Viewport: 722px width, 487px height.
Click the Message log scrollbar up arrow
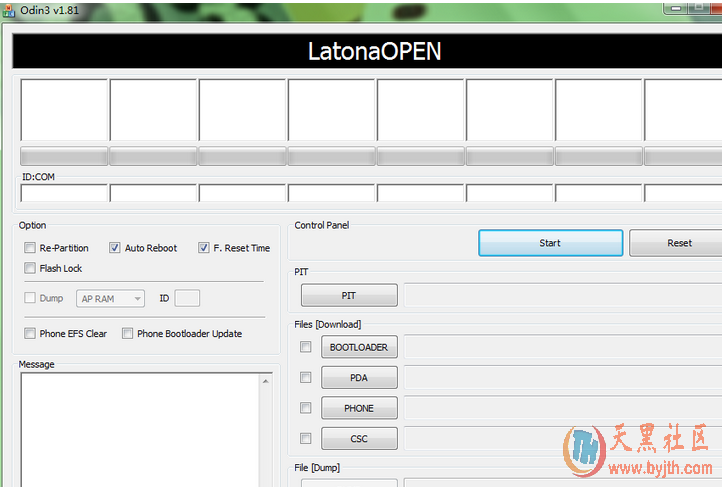pyautogui.click(x=266, y=381)
